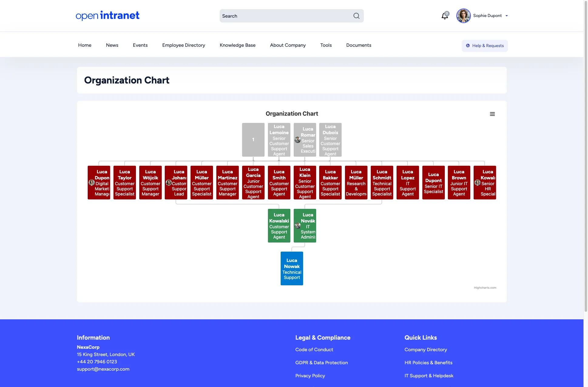The width and height of the screenshot is (588, 387).
Task: Open the Code of Conduct link
Action: point(314,350)
